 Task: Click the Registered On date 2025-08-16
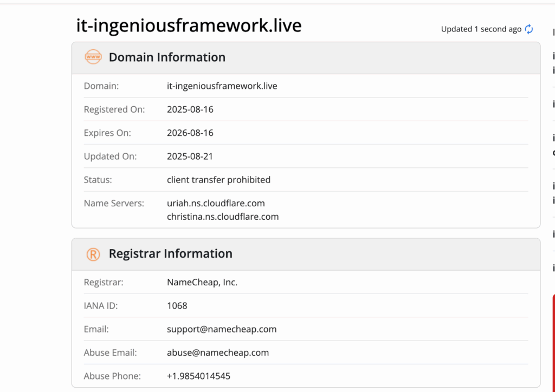pyautogui.click(x=190, y=109)
